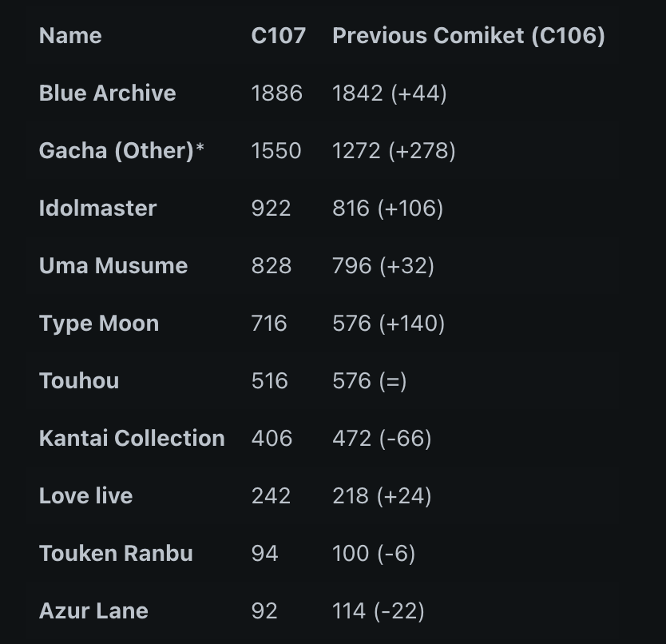Select the Kantai Collection row name
Viewport: 666px width, 644px height.
(x=132, y=438)
